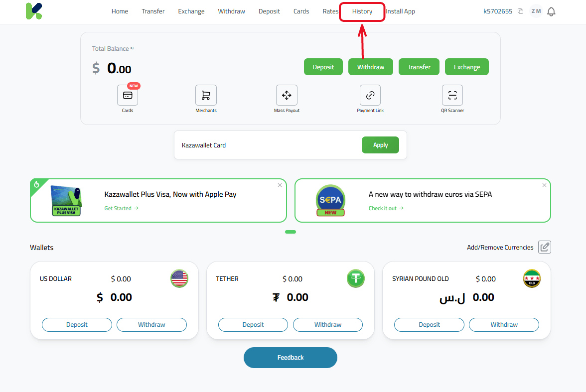Click the Total Balance label

113,49
